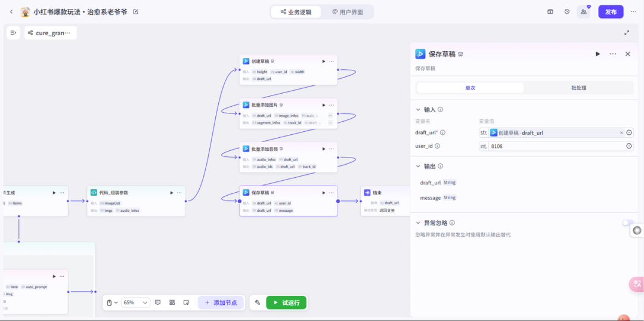Run the 代码_组装参数 node

tap(172, 193)
